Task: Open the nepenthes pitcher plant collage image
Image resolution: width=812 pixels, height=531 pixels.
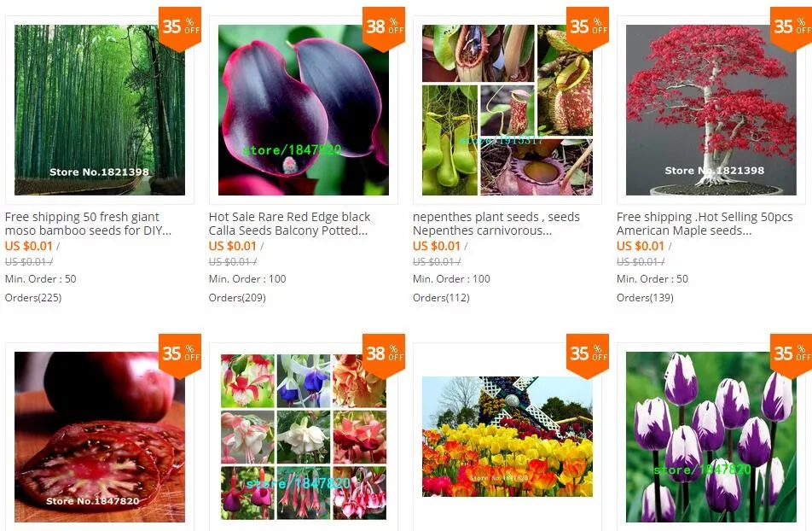Action: (507, 110)
